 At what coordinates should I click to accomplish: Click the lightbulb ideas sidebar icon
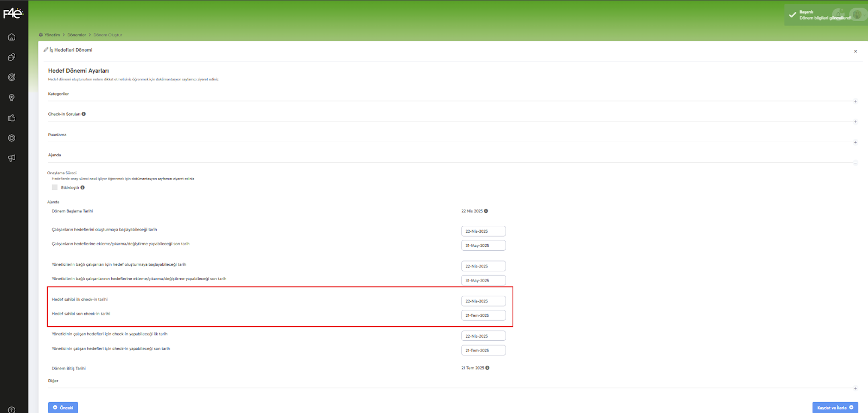(x=11, y=98)
